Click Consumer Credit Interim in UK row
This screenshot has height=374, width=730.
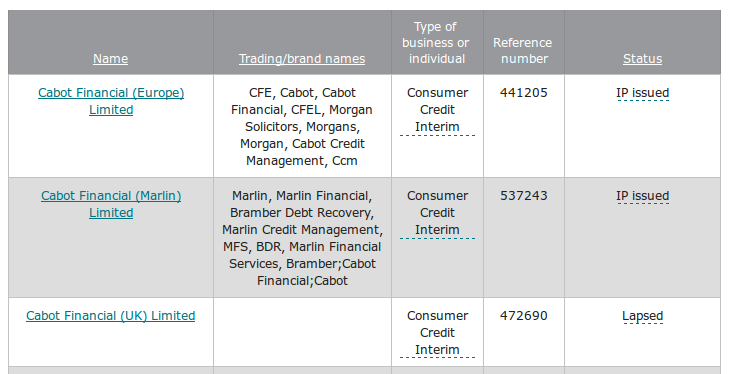point(437,333)
